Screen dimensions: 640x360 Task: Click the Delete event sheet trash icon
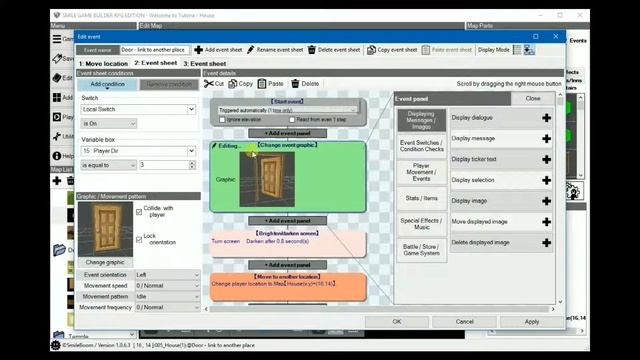[312, 50]
